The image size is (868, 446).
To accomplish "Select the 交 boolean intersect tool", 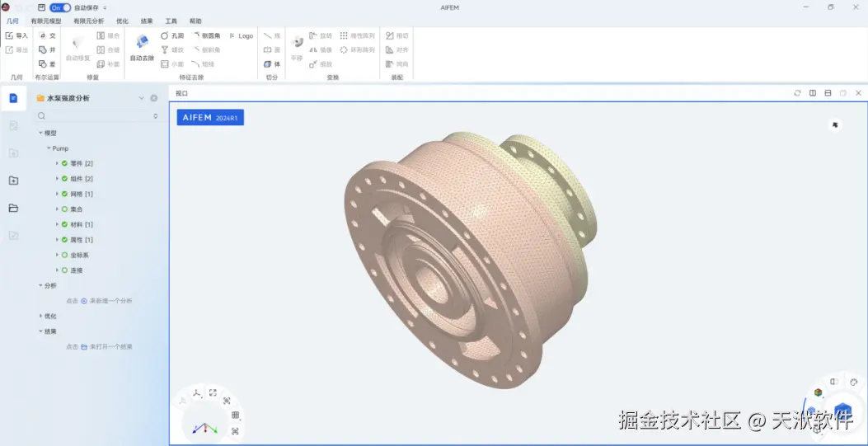I will (x=47, y=35).
